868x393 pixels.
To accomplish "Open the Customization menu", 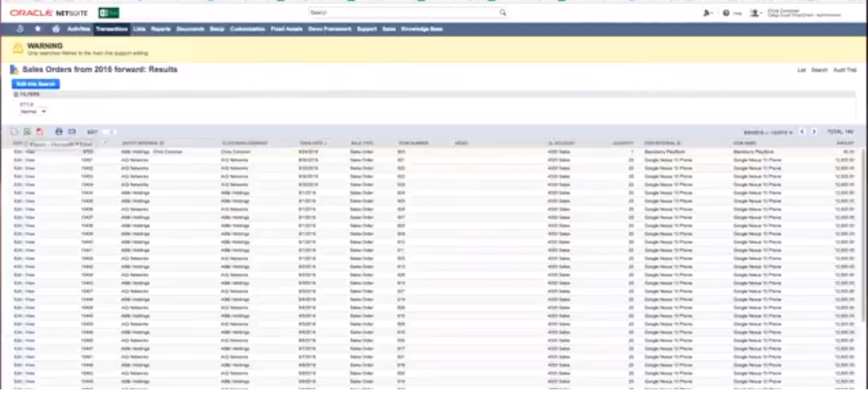I will [x=247, y=29].
